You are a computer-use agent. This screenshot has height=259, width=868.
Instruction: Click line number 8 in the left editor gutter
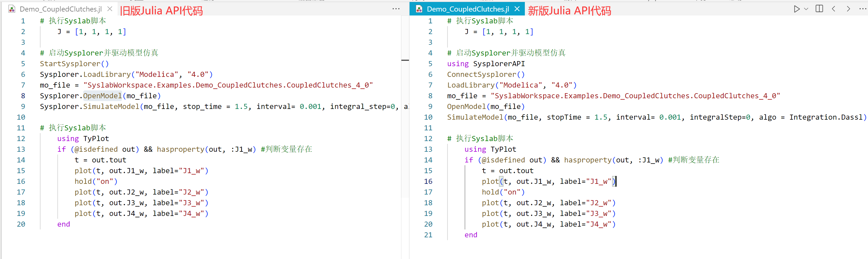click(x=23, y=96)
